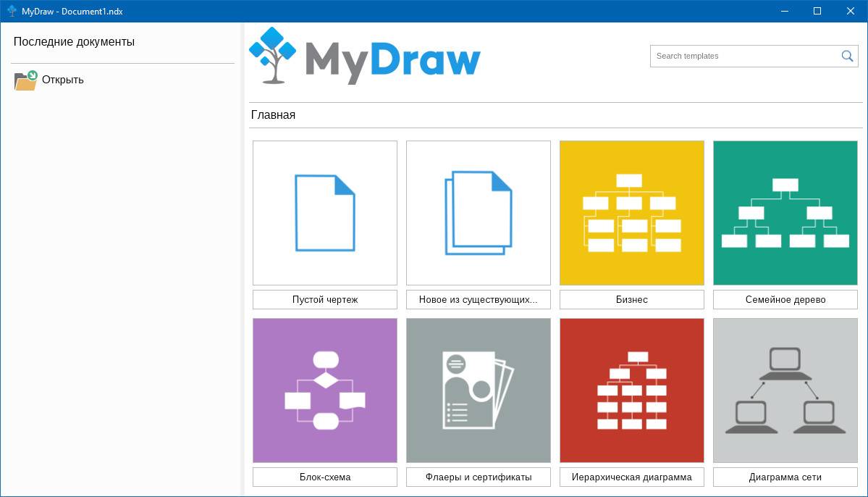The image size is (868, 497).
Task: Select the Блок-схема label button
Action: [x=325, y=477]
